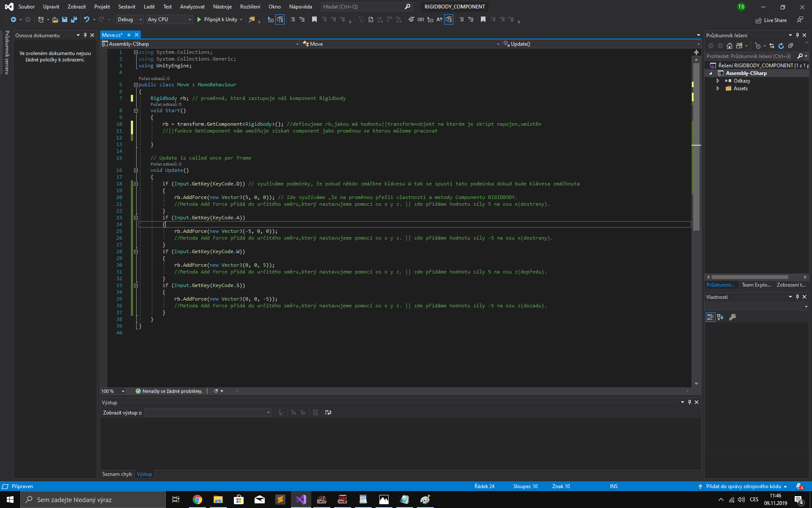The width and height of the screenshot is (812, 508).
Task: Undo the last edit
Action: (86, 19)
